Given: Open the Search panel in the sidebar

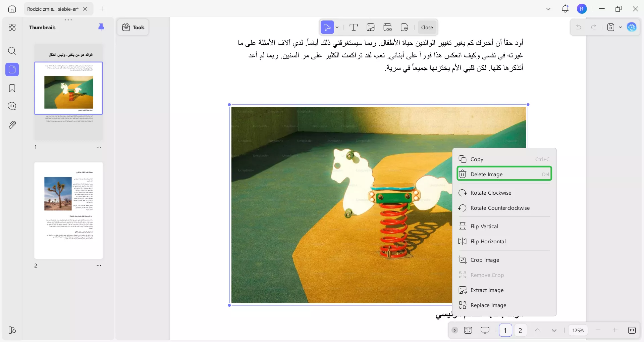Looking at the screenshot, I should 12,51.
